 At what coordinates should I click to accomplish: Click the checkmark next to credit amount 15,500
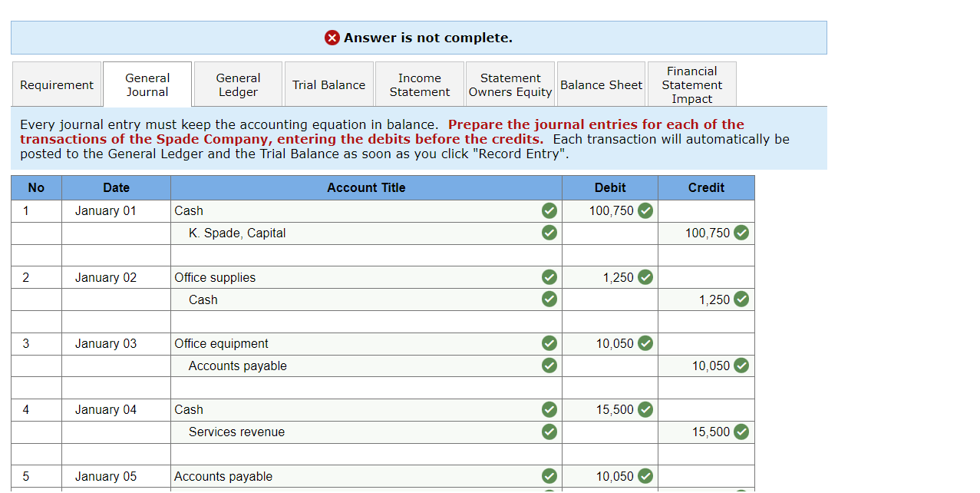741,432
